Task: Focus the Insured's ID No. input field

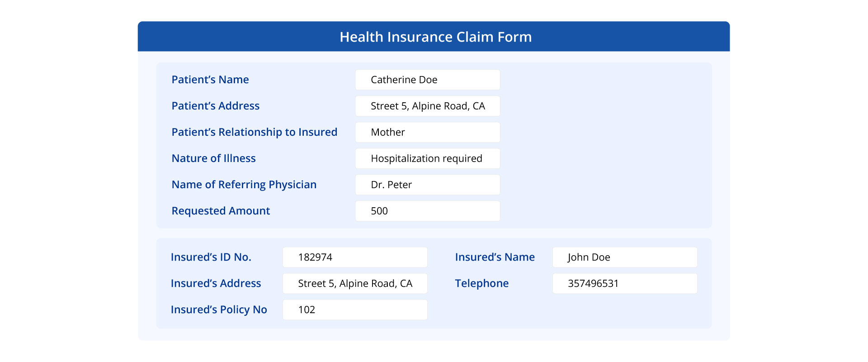Action: (355, 257)
